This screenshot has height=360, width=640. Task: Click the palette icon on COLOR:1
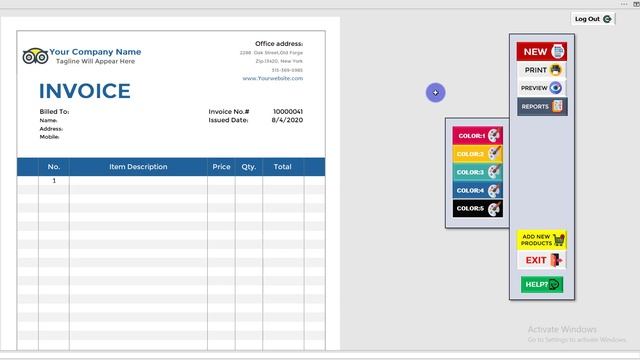[494, 135]
